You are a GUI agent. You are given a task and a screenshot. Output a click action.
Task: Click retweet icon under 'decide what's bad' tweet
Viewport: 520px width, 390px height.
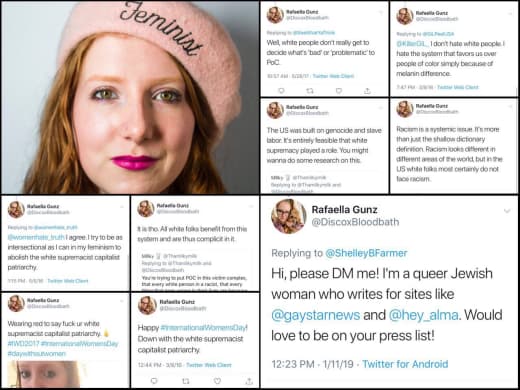coord(310,90)
